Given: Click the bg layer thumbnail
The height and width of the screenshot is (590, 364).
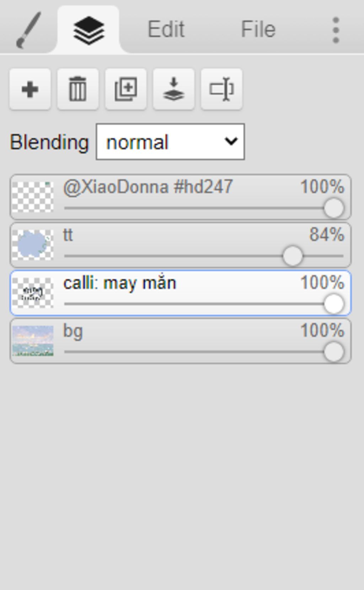Looking at the screenshot, I should pyautogui.click(x=33, y=341).
